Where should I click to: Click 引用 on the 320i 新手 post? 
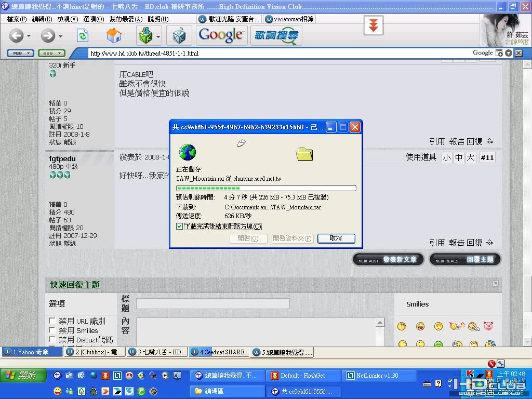(436, 141)
